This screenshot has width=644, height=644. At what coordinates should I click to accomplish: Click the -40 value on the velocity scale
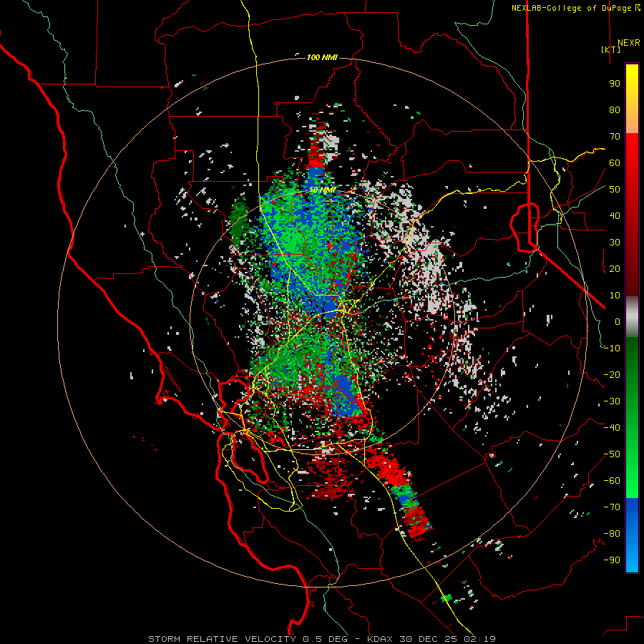point(612,428)
